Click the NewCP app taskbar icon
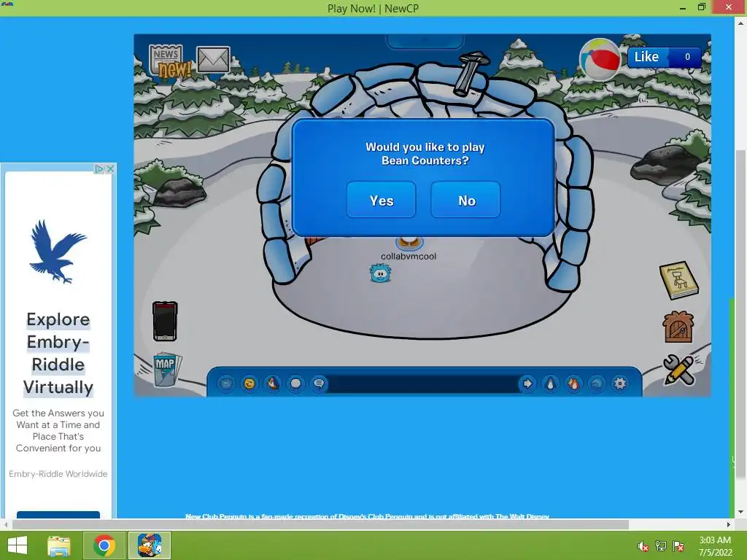The height and width of the screenshot is (560, 747). click(150, 545)
